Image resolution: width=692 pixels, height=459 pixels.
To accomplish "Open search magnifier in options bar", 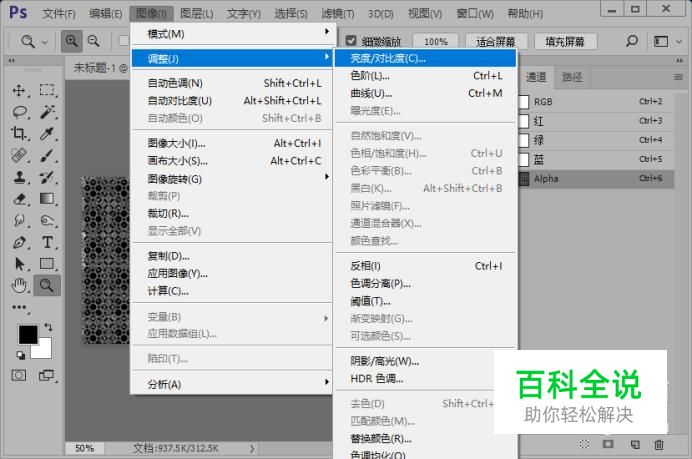I will point(632,41).
